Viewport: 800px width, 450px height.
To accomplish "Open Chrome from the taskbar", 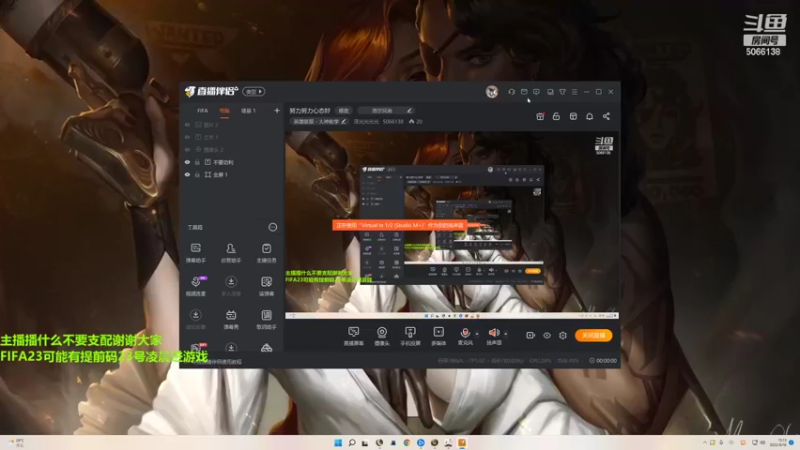I will click(x=407, y=442).
